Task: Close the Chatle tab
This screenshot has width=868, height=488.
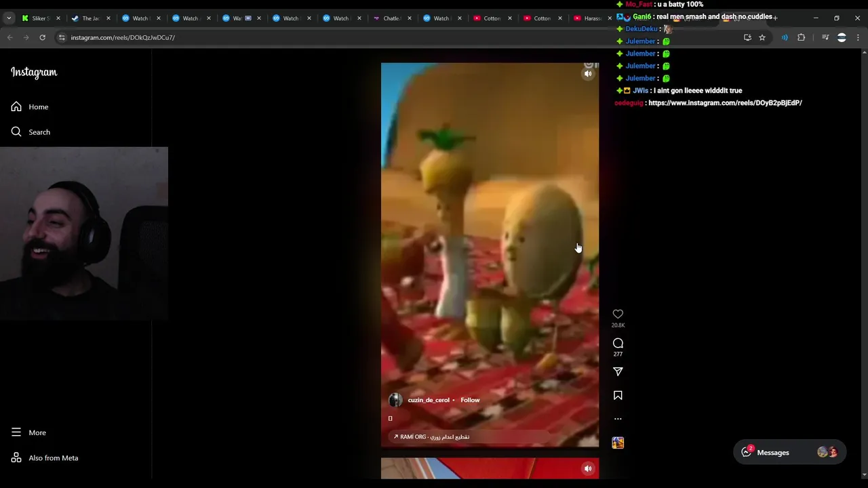Action: click(x=410, y=18)
